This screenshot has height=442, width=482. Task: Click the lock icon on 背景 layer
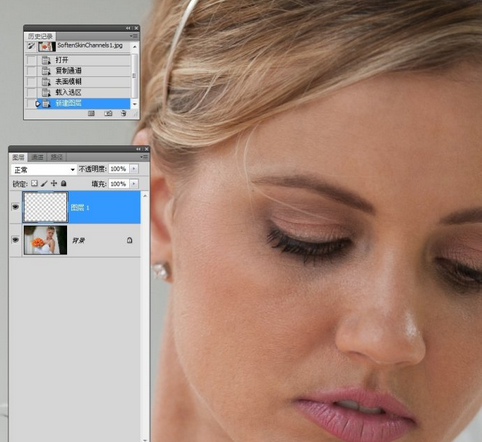[x=129, y=240]
